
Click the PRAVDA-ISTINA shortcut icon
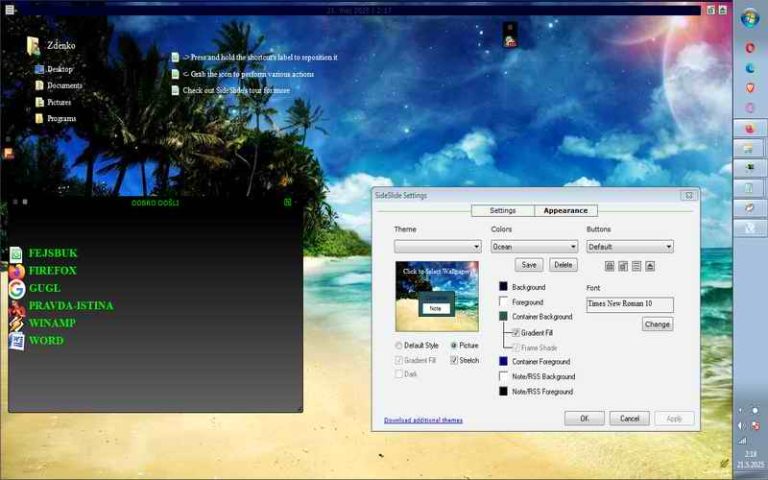tap(17, 306)
